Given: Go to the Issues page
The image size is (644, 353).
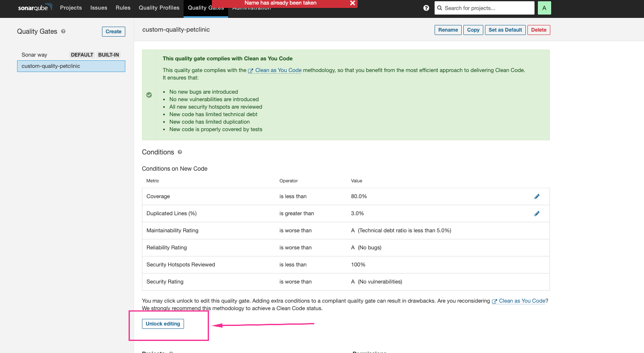Looking at the screenshot, I should pos(99,8).
